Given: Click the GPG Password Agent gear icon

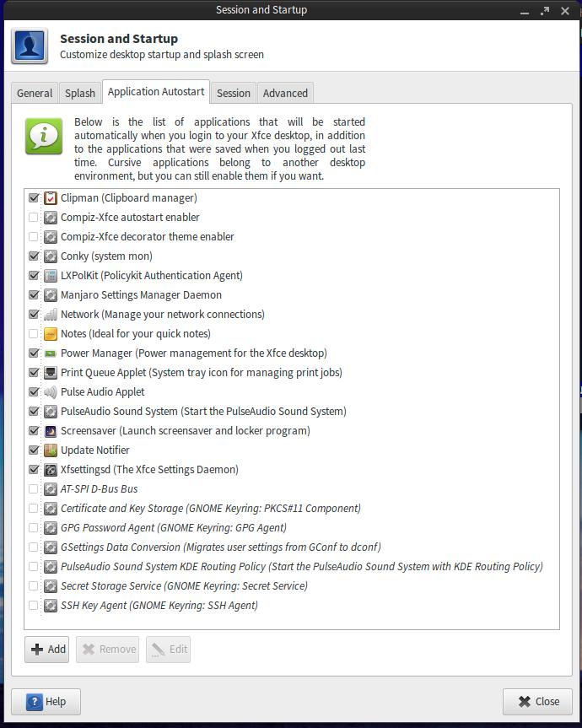Looking at the screenshot, I should (x=50, y=528).
